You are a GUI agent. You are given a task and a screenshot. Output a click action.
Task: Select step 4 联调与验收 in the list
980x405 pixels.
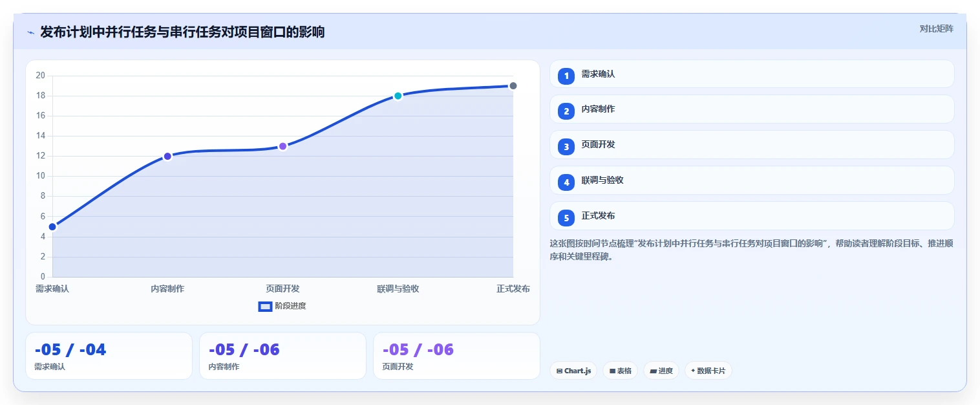pyautogui.click(x=752, y=181)
